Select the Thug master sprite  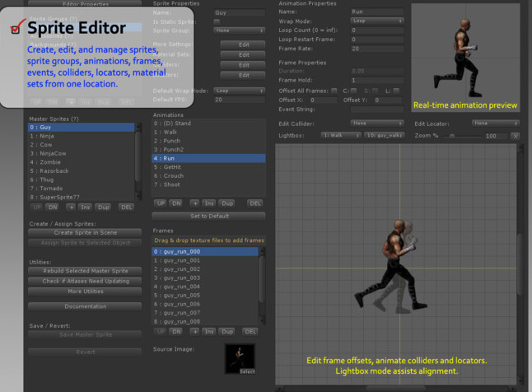(81, 180)
